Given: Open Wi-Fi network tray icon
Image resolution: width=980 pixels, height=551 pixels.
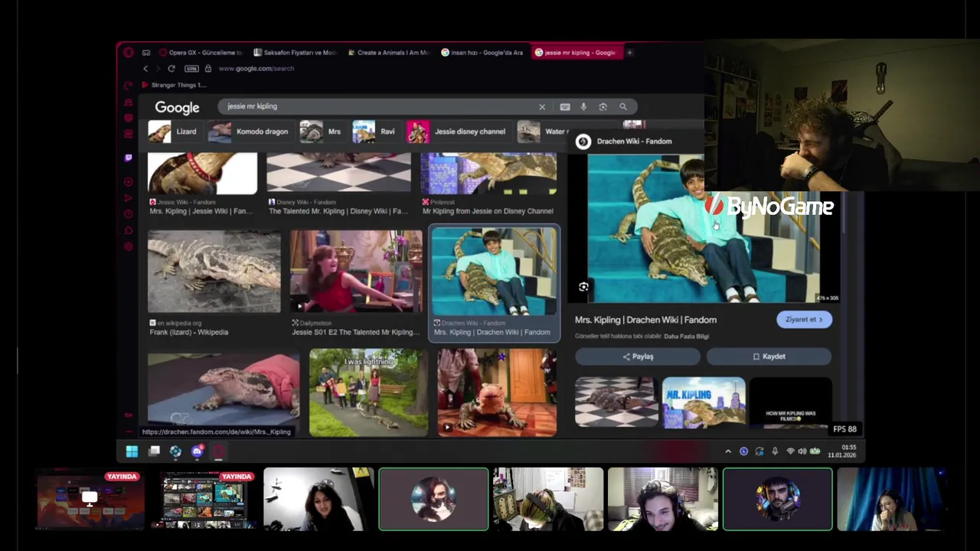Looking at the screenshot, I should coord(790,452).
